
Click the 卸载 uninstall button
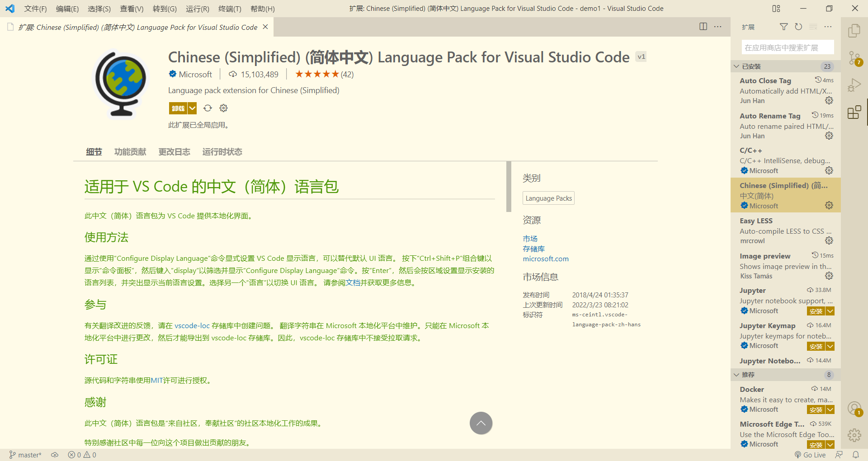click(178, 108)
